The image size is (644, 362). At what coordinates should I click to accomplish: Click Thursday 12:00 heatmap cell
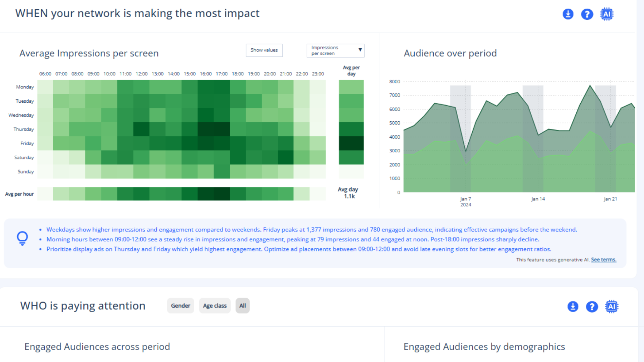[141, 129]
